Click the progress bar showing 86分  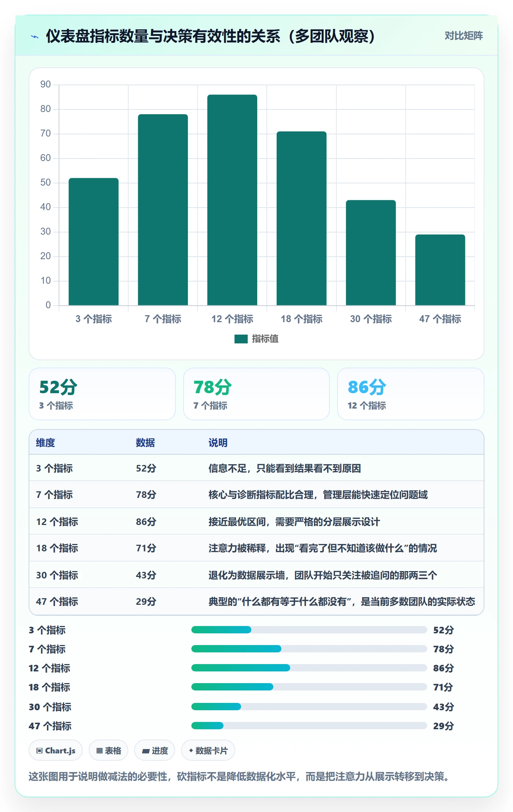(309, 668)
